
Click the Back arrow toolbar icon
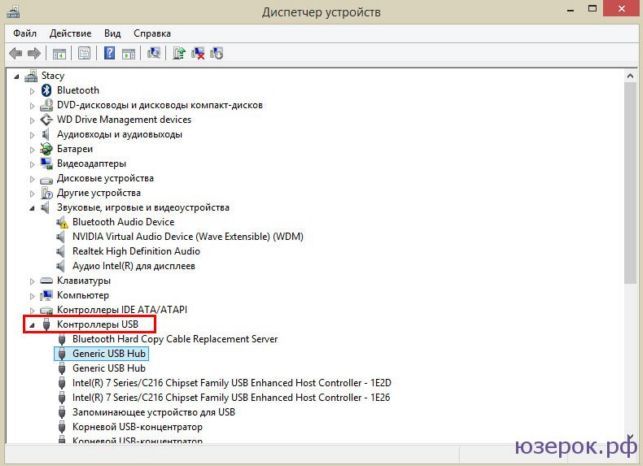[16, 53]
